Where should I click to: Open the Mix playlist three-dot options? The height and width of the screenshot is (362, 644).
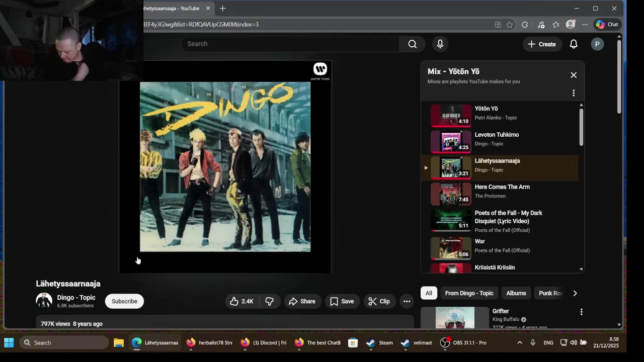click(x=574, y=93)
